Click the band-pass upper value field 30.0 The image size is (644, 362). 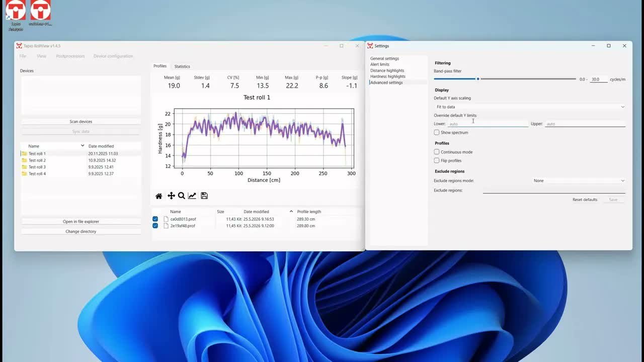point(598,79)
